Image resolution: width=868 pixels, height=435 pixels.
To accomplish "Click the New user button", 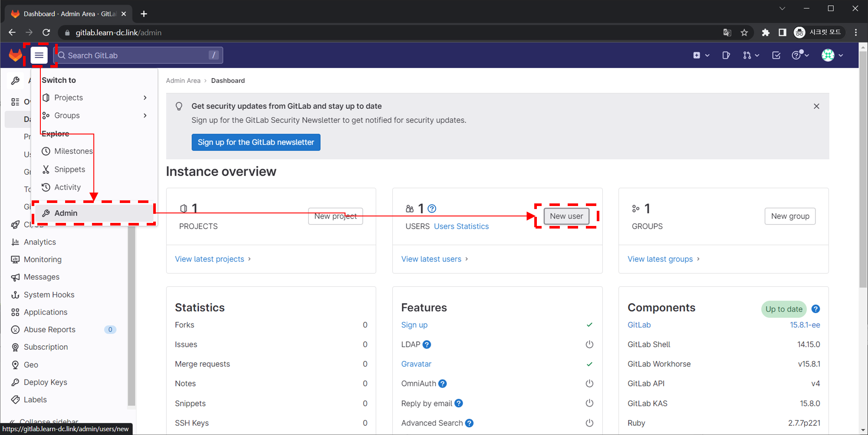I will [566, 216].
